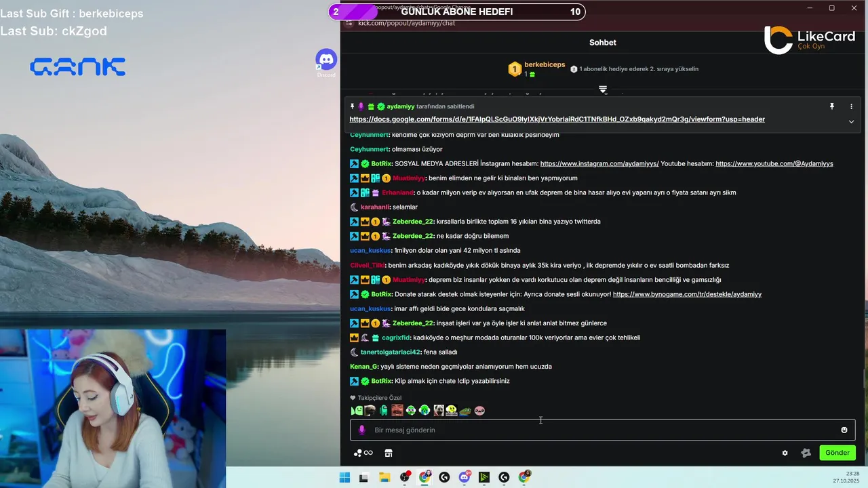Open File Explorer from the taskbar
The height and width of the screenshot is (488, 868).
(384, 477)
